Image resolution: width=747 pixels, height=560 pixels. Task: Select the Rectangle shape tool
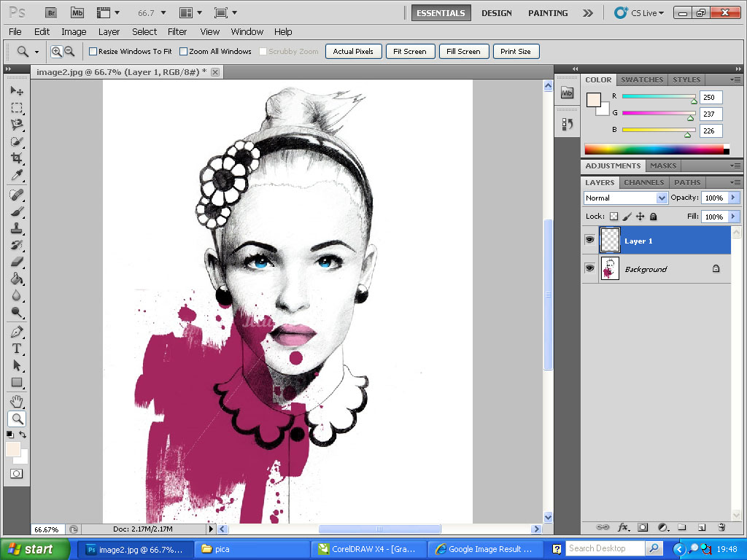[x=18, y=382]
